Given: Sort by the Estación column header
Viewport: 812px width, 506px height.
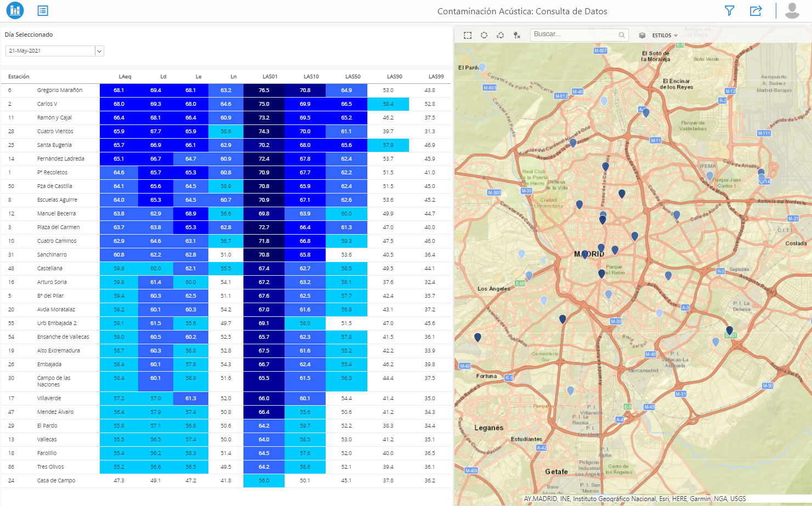Looking at the screenshot, I should click(x=19, y=77).
